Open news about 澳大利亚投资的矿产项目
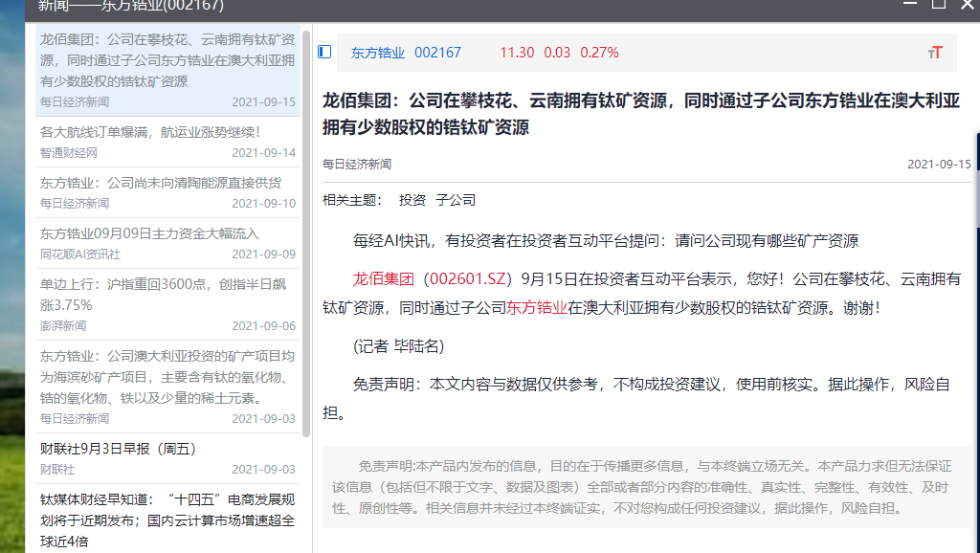This screenshot has height=553, width=980. point(167,387)
